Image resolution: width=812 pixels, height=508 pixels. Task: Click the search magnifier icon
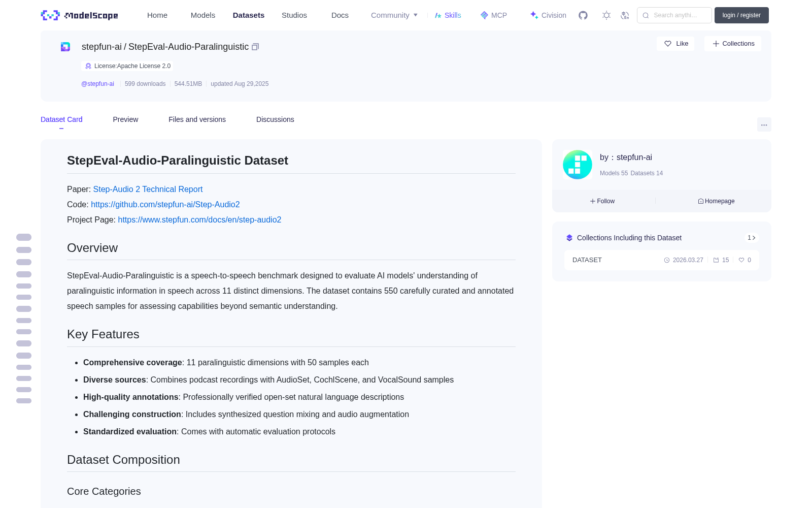[646, 15]
